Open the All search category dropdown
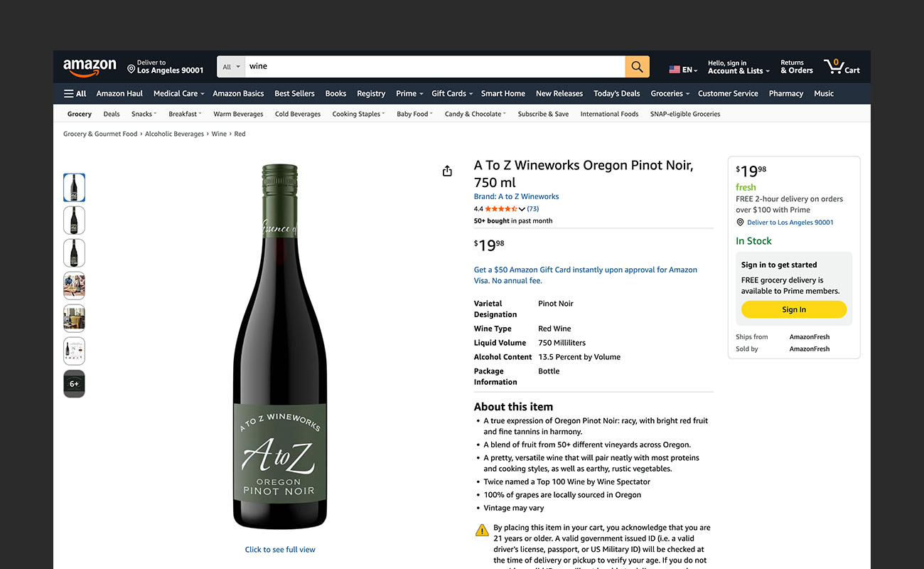The width and height of the screenshot is (924, 569). point(230,66)
